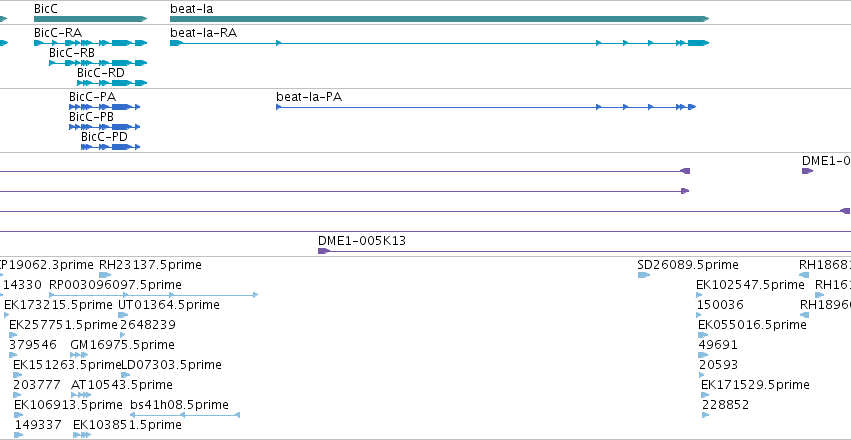The width and height of the screenshot is (851, 440).
Task: Click EK102547.5prime EST glyph
Action: (x=699, y=295)
